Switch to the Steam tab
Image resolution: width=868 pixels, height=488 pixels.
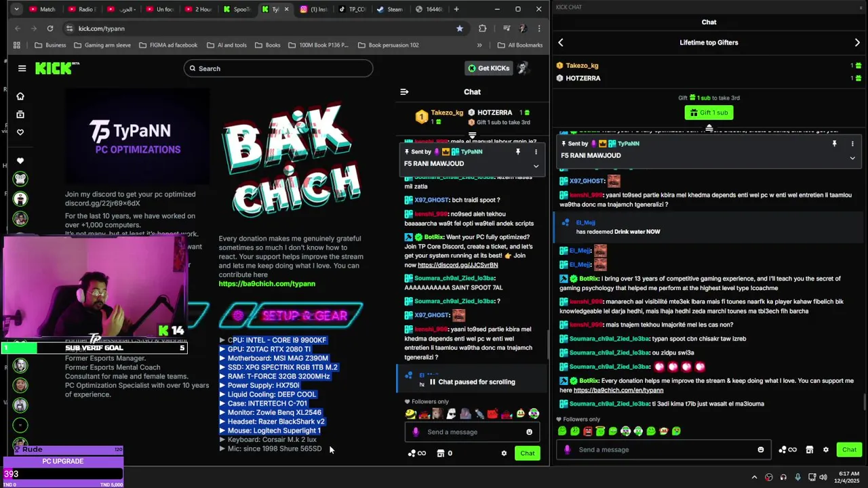coord(391,9)
